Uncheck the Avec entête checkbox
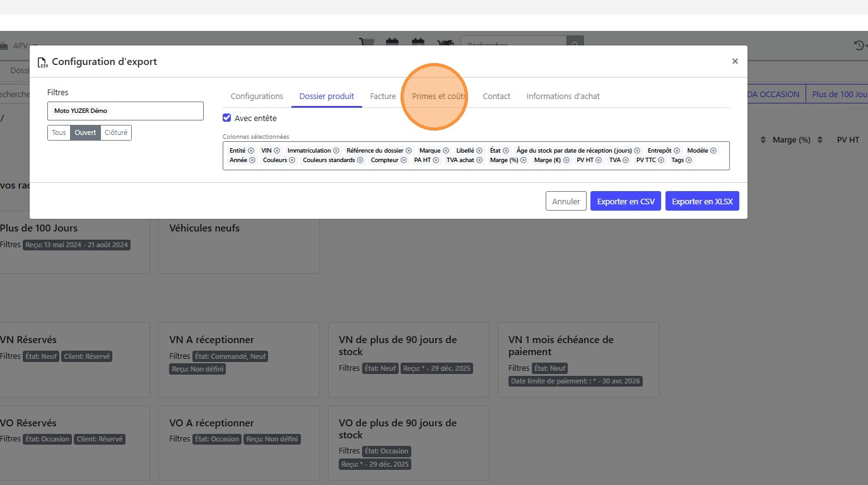Image resolution: width=868 pixels, height=485 pixels. [x=227, y=118]
